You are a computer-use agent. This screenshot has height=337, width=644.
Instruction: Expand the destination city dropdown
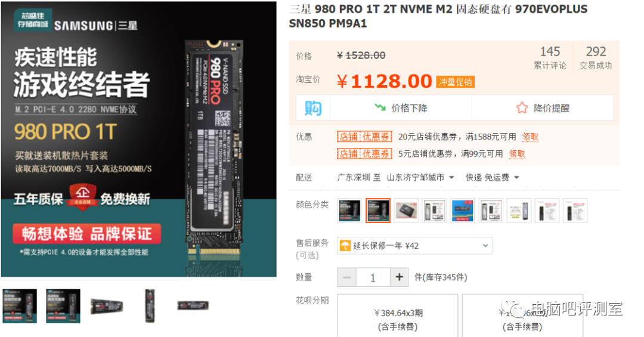click(x=420, y=178)
